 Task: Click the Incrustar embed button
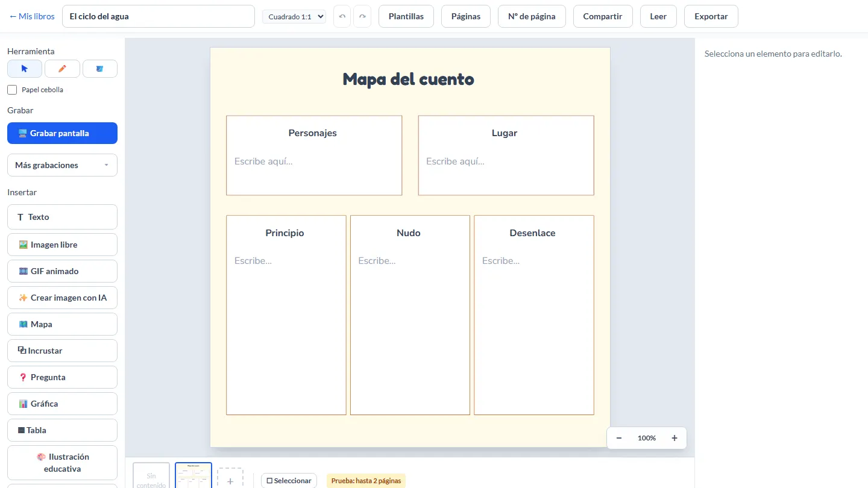62,351
